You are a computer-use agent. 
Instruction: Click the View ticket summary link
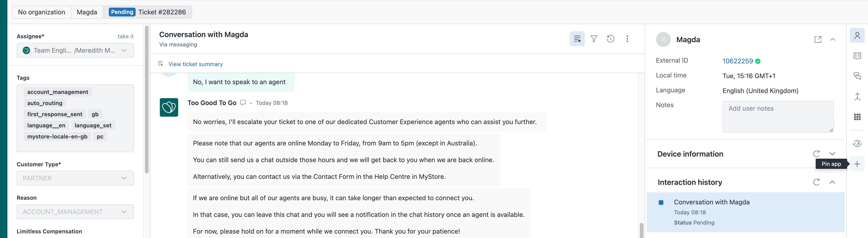195,64
